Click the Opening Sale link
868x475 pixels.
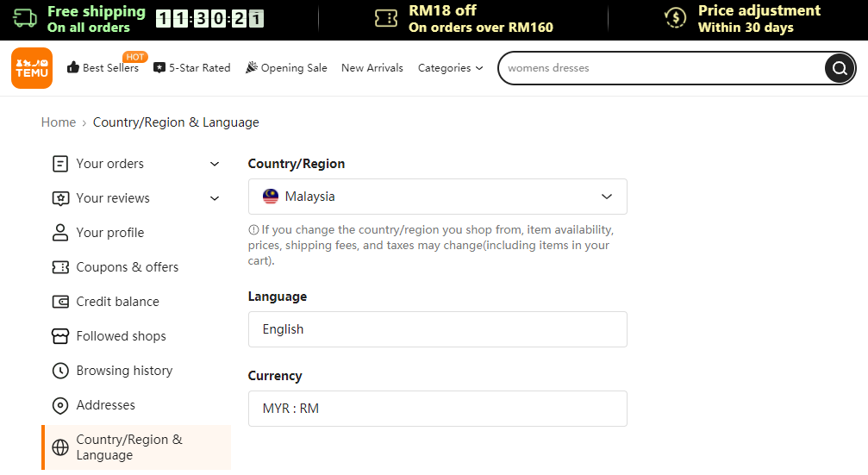[x=287, y=68]
